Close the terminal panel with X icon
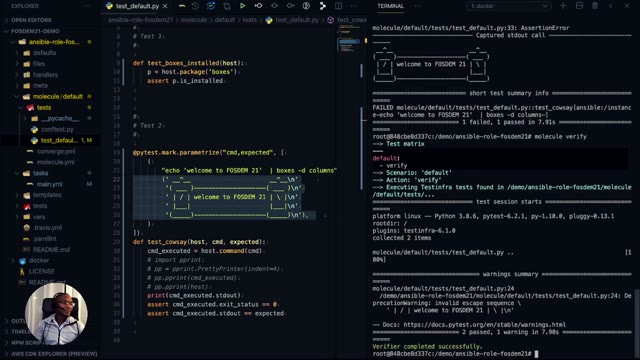This screenshot has height=360, width=640. 627,6
